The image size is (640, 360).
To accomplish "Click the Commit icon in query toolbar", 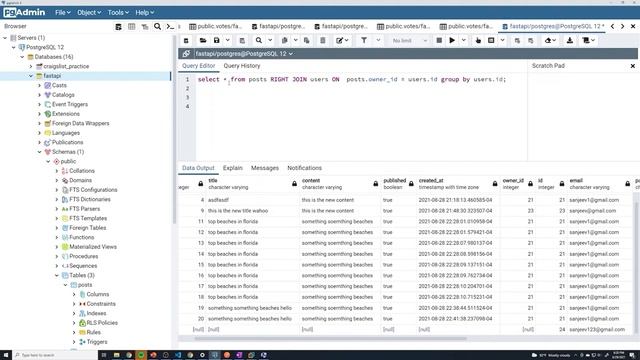I will point(517,40).
